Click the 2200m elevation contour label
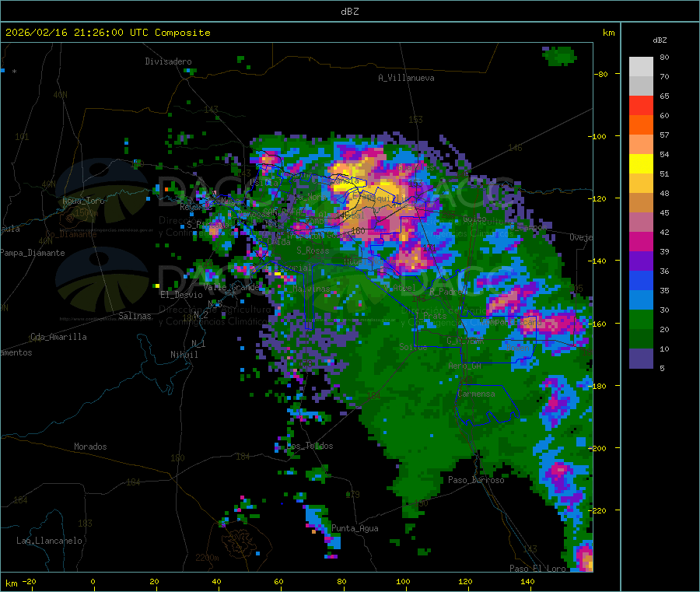Screen dimensions: 700x592 pos(207,558)
